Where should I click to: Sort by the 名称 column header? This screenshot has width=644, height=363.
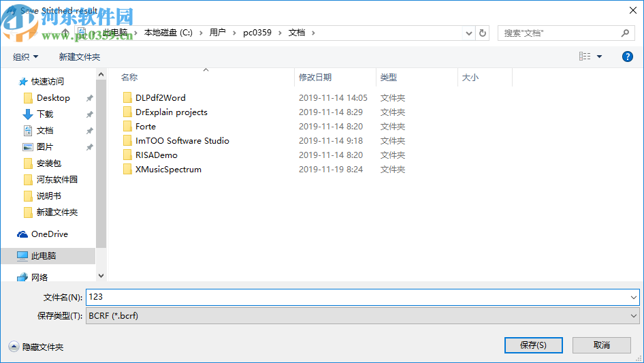[206, 77]
